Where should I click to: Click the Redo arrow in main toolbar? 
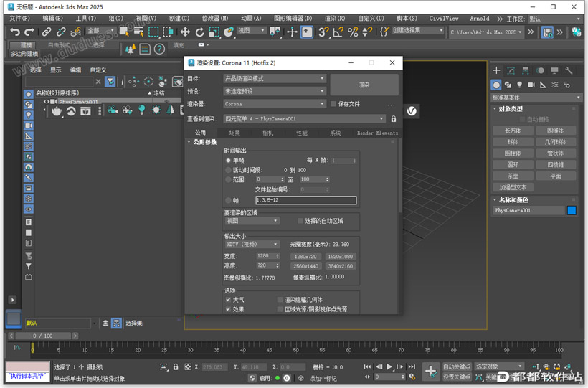tap(29, 32)
